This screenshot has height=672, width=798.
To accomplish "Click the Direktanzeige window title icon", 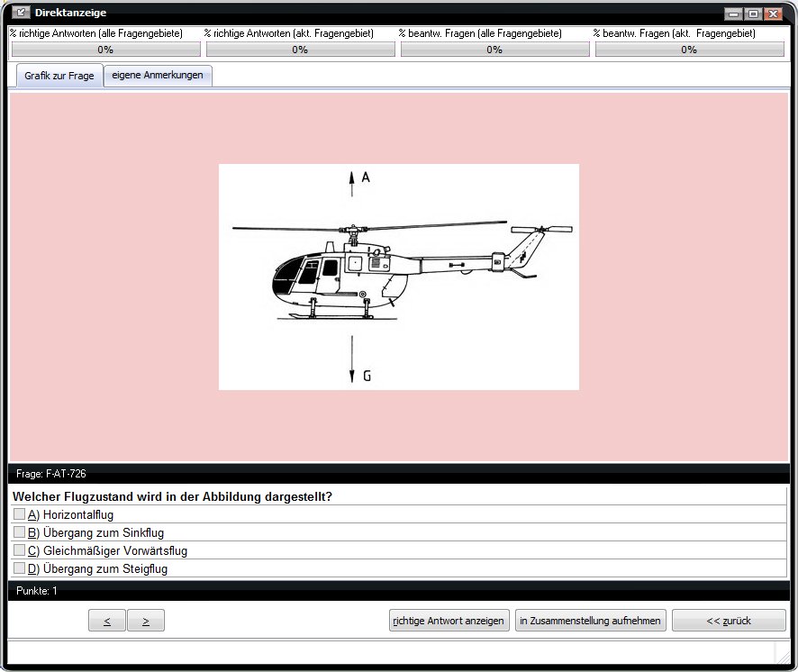I will pos(21,13).
